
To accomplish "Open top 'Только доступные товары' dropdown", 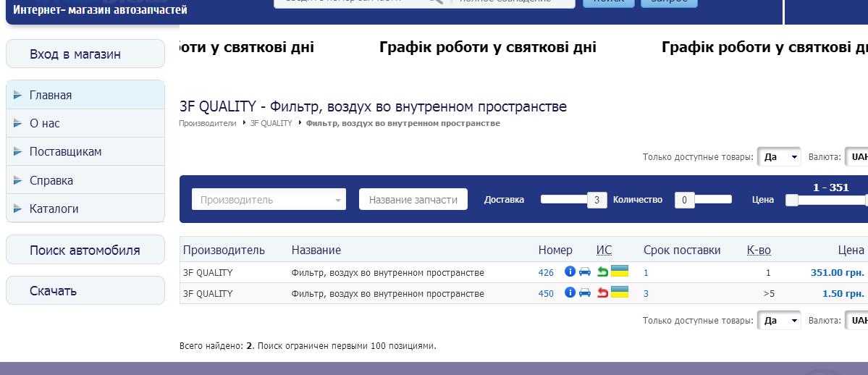I will point(779,157).
